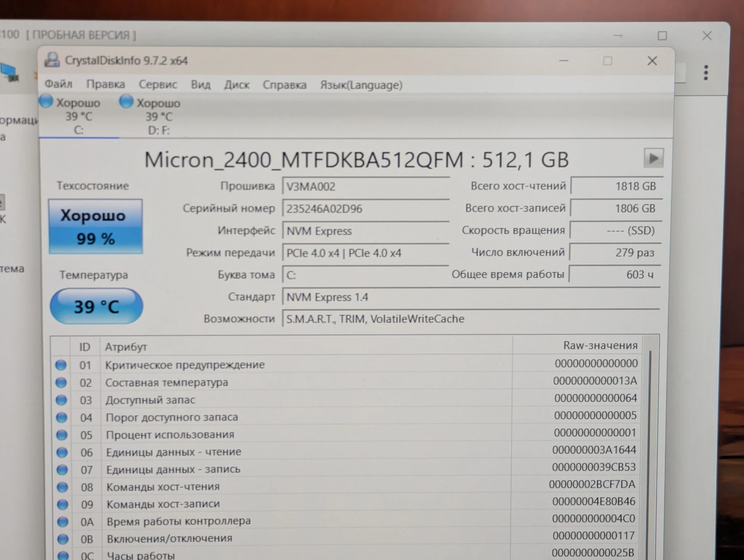The width and height of the screenshot is (744, 560).
Task: Click status dot of attribute 01 row
Action: point(61,365)
